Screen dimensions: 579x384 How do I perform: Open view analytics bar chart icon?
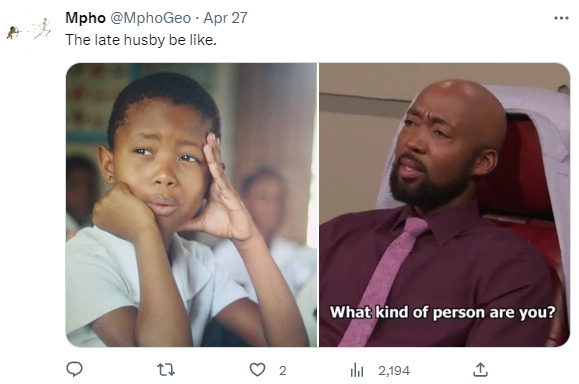coord(357,370)
